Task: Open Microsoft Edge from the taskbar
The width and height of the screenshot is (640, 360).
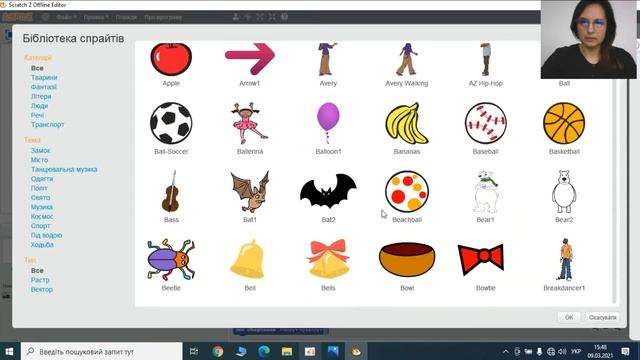Action: [x=264, y=351]
